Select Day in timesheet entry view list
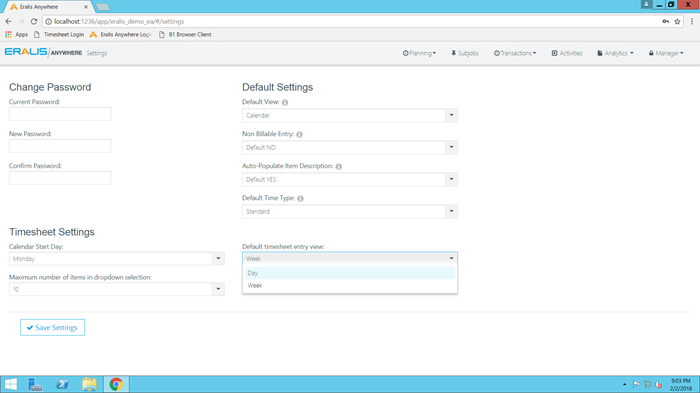700x393 pixels. 350,273
